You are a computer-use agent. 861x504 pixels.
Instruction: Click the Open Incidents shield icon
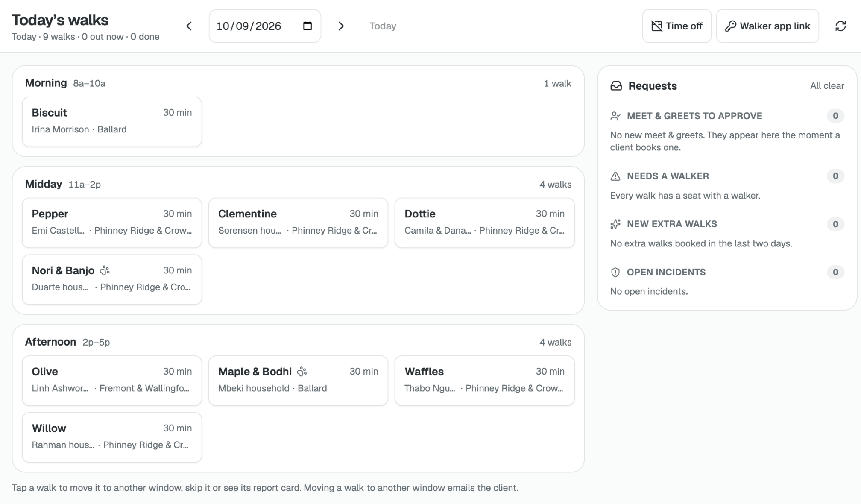pyautogui.click(x=615, y=272)
